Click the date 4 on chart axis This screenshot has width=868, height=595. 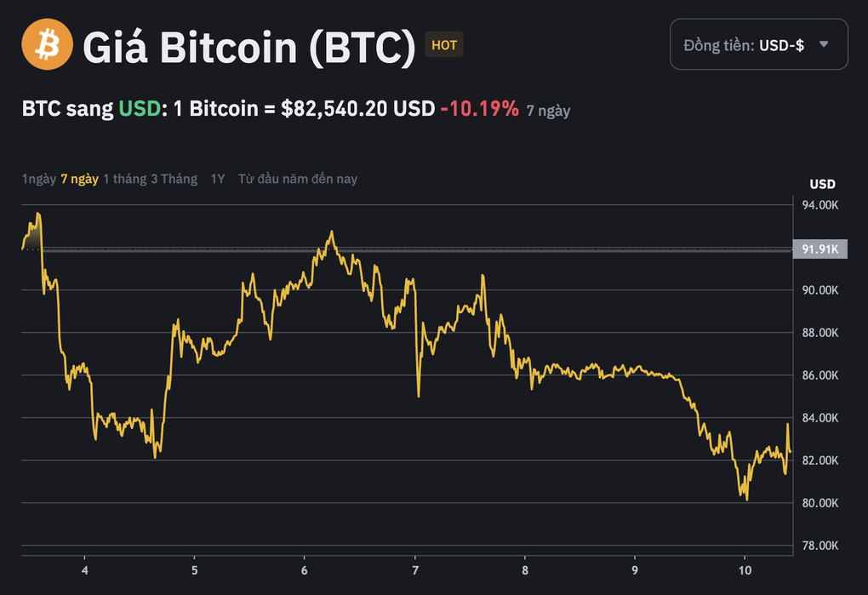[x=85, y=570]
